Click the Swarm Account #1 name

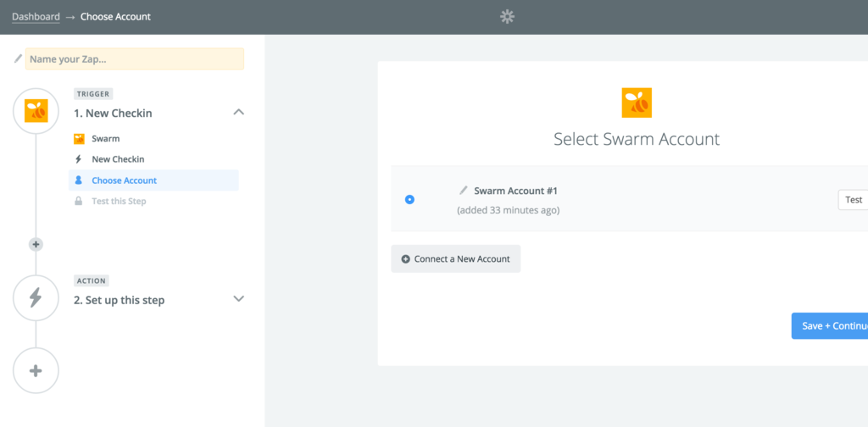516,191
